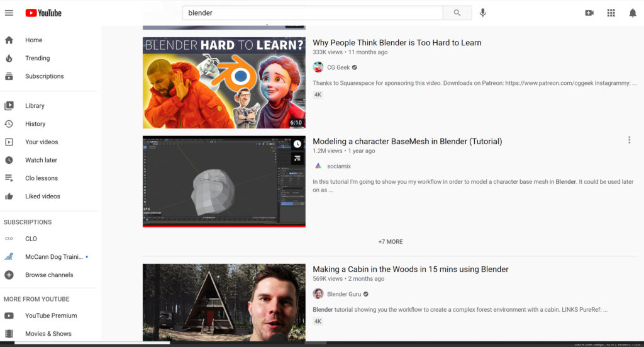The image size is (644, 347).
Task: Click the 4K badge under CG Geek video
Action: (318, 94)
